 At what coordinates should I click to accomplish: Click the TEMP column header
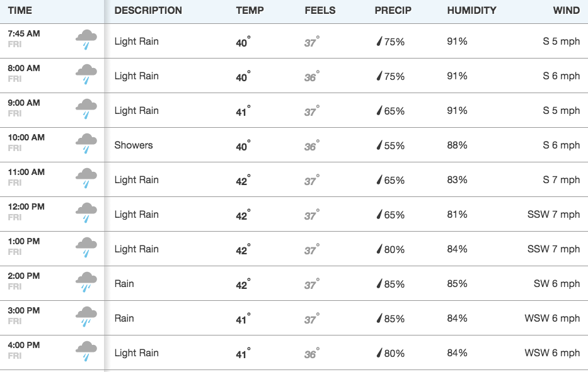click(250, 11)
